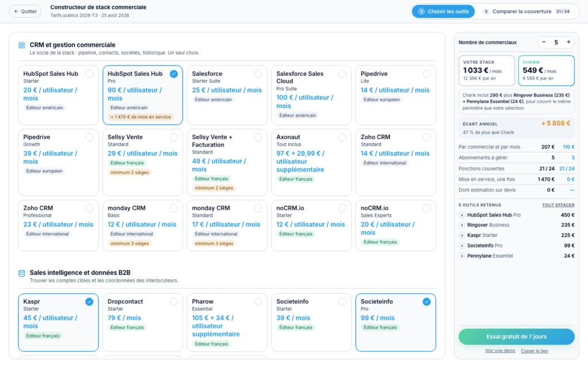588x368 pixels.
Task: Click the Sales intelligence database icon
Action: (x=22, y=273)
